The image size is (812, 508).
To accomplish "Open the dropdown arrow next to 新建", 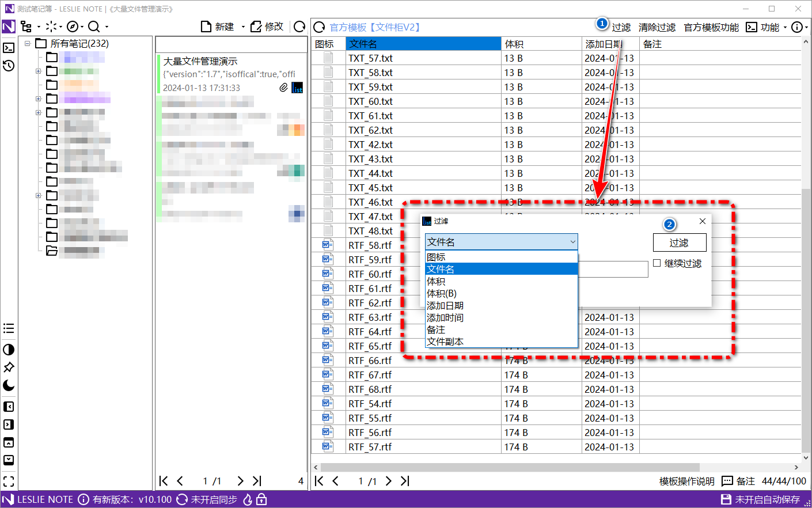I will point(243,27).
